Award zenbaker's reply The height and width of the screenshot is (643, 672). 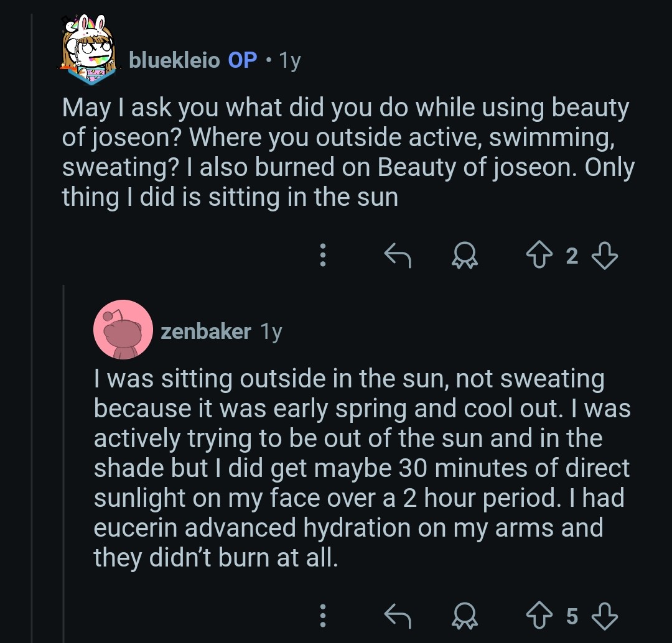[464, 616]
